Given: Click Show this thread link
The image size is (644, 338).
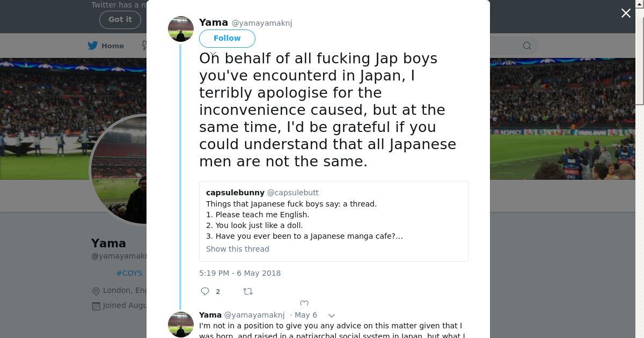Looking at the screenshot, I should click(238, 249).
